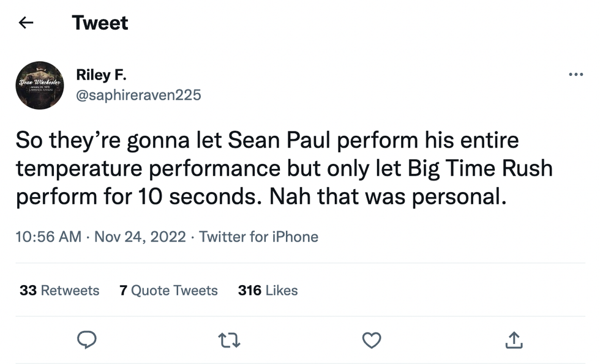This screenshot has width=600, height=364.
Task: Click the Tweet header title
Action: [x=100, y=23]
